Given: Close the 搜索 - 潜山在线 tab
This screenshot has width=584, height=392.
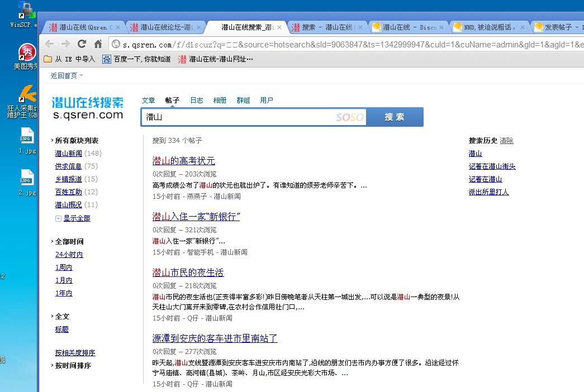Looking at the screenshot, I should click(360, 27).
